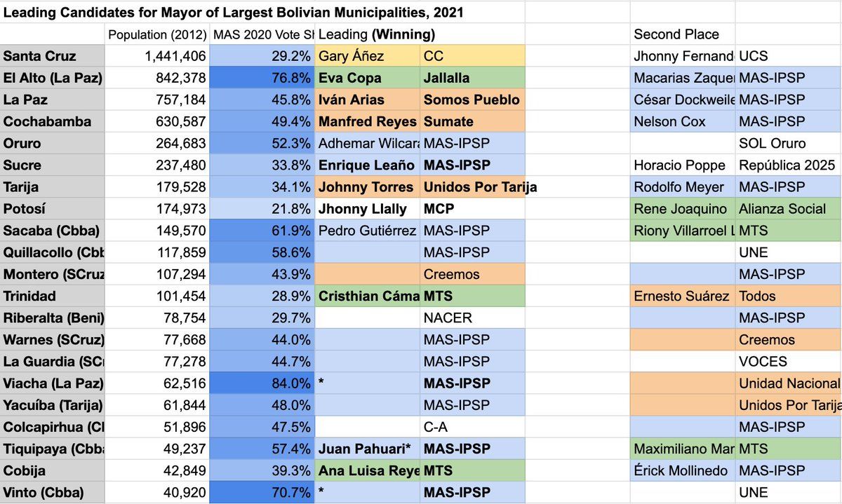Select the Érick Mollinedo cell
The width and height of the screenshot is (842, 504).
[683, 470]
